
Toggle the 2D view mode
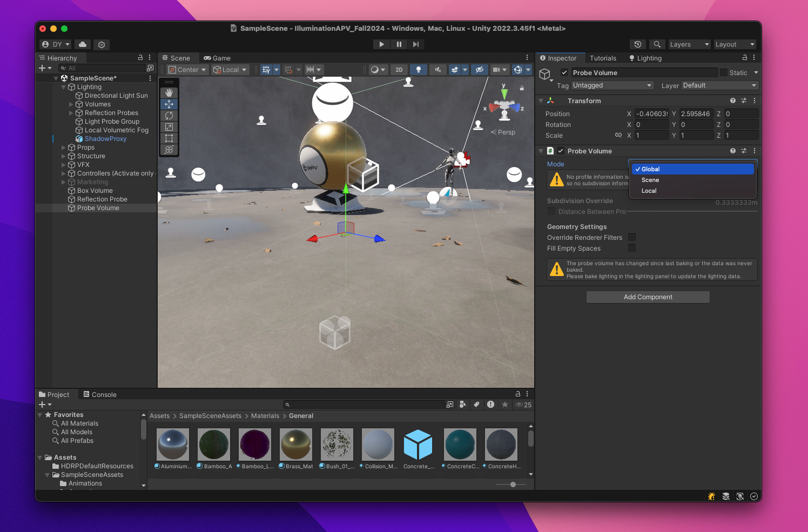click(x=399, y=70)
